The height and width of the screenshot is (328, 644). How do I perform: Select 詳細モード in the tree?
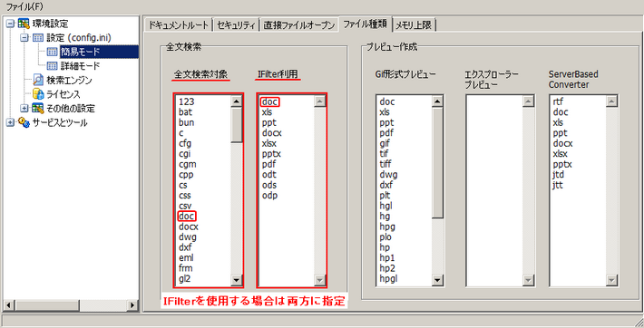click(80, 66)
